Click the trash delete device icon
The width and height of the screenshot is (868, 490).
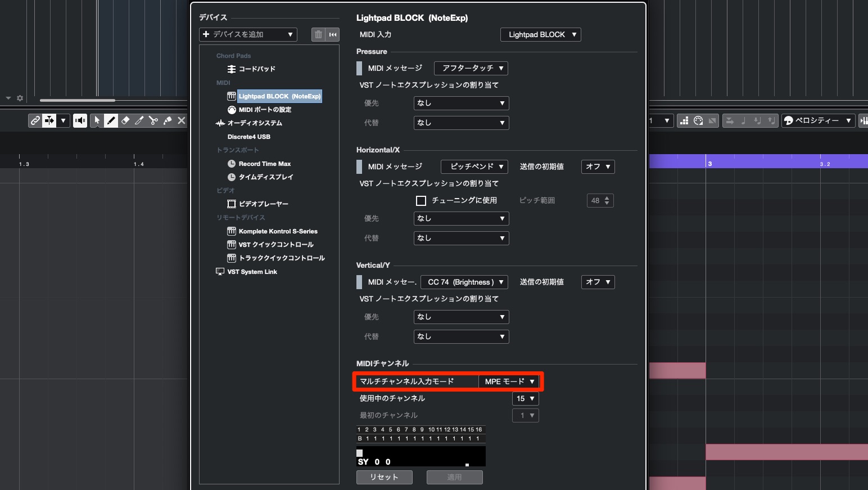click(x=318, y=34)
